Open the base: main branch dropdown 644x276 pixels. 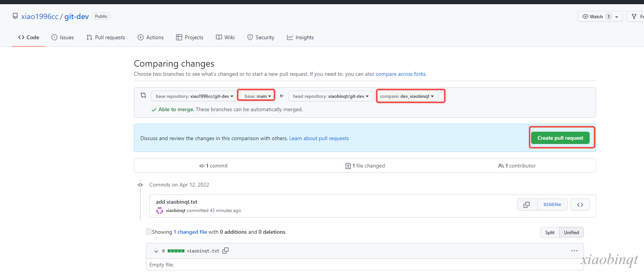click(x=258, y=96)
